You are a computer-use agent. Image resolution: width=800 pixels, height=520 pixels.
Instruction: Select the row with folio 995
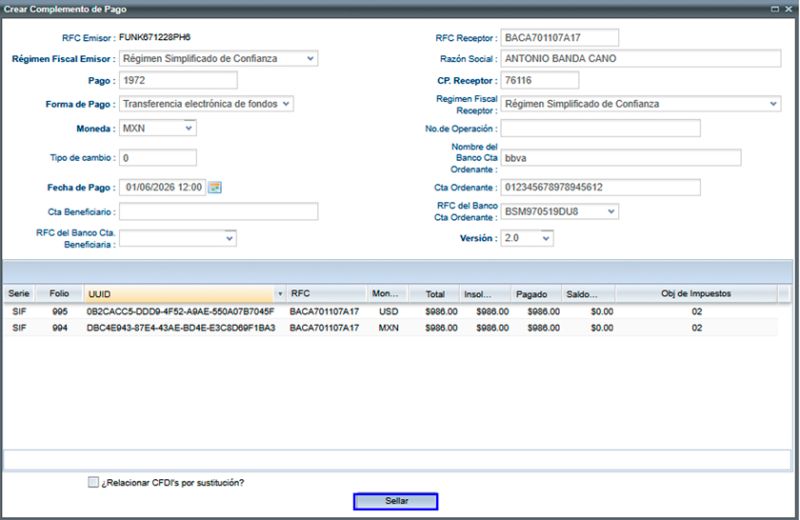coord(391,311)
